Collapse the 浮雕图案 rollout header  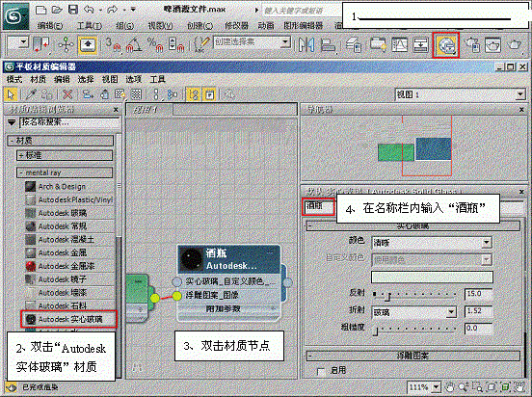tap(412, 356)
